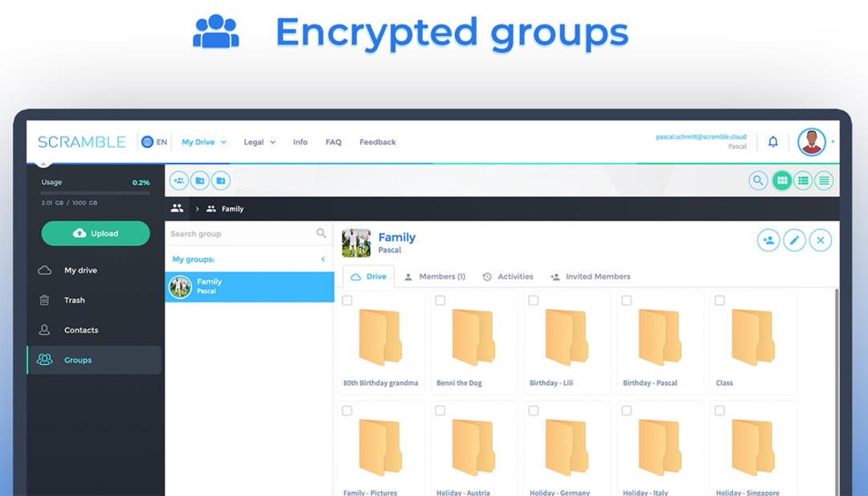Collapse the sidebar with the top arrow

43,164
